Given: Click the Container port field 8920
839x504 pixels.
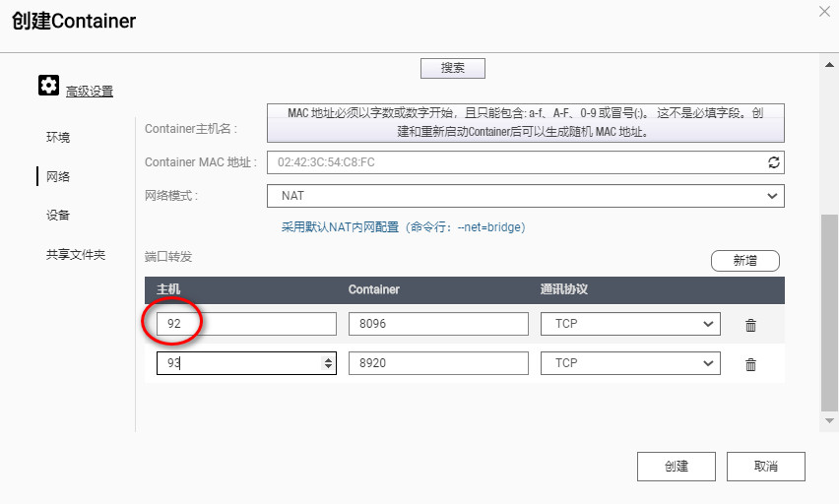Looking at the screenshot, I should [438, 363].
